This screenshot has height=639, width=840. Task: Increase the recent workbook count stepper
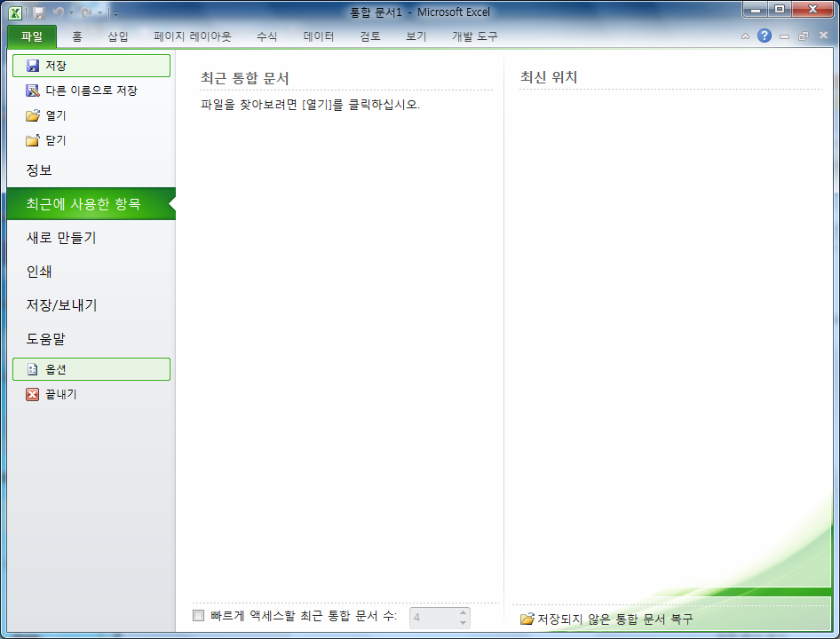coord(461,613)
